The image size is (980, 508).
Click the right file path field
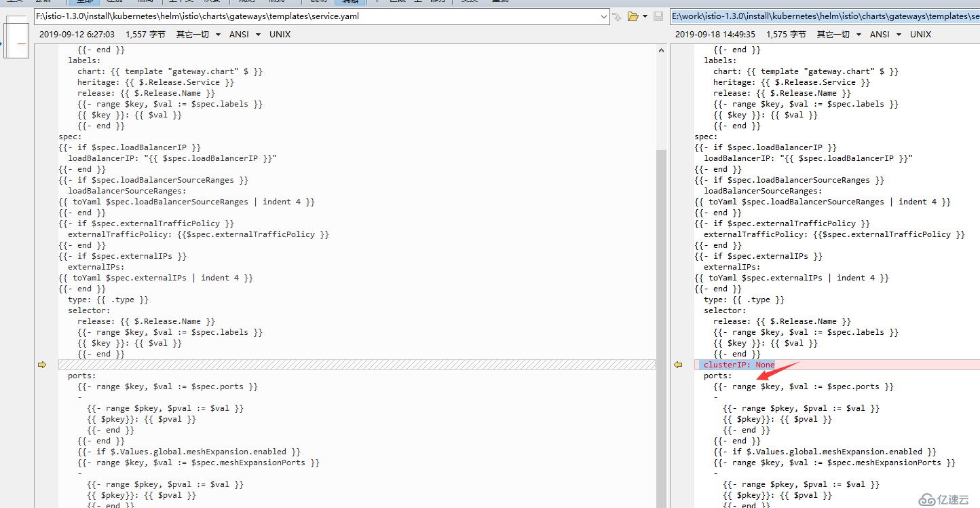(825, 16)
